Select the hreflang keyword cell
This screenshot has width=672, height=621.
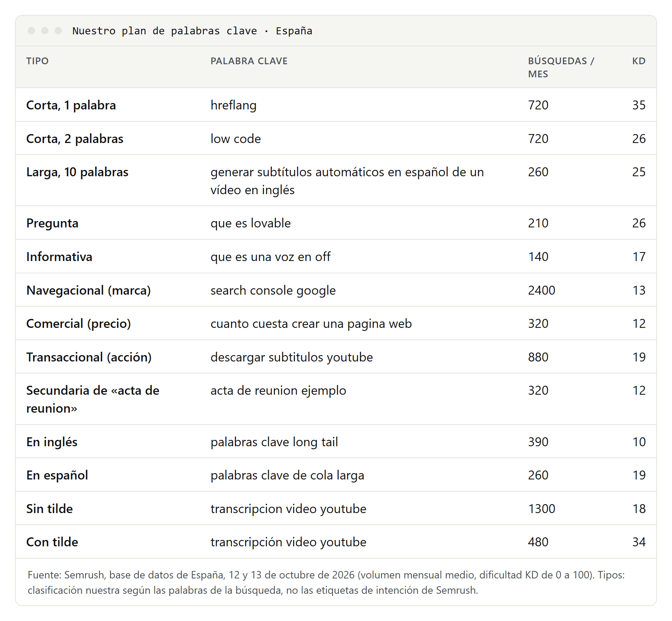click(233, 105)
